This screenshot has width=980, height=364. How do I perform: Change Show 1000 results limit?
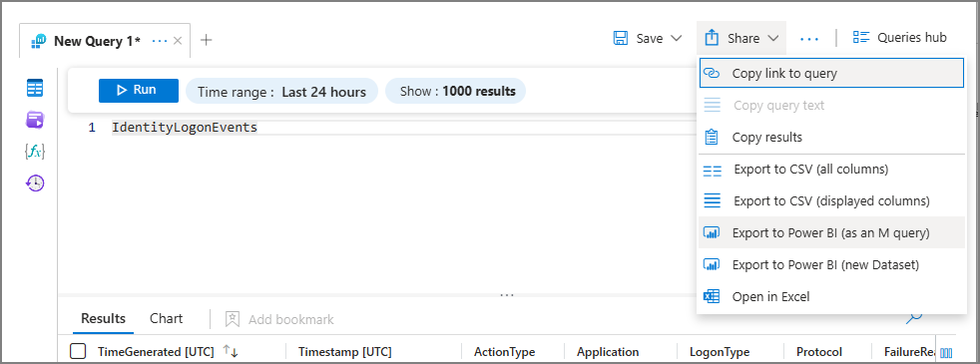[456, 91]
